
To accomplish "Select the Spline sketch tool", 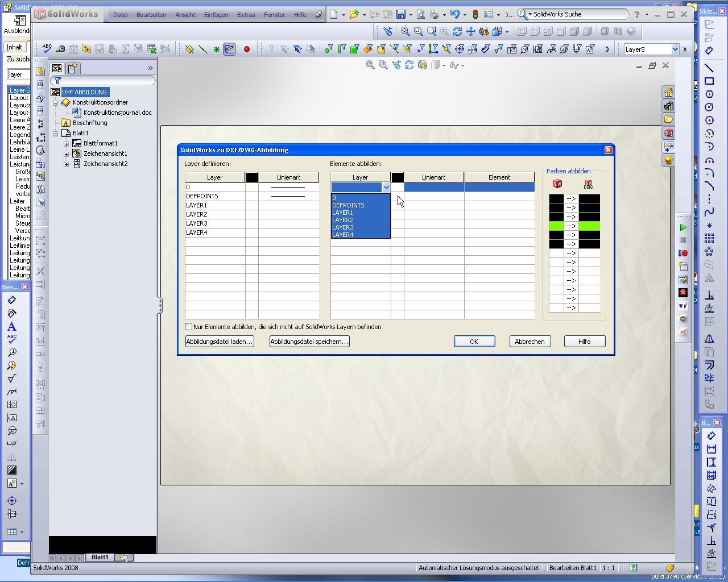I will pyautogui.click(x=709, y=211).
